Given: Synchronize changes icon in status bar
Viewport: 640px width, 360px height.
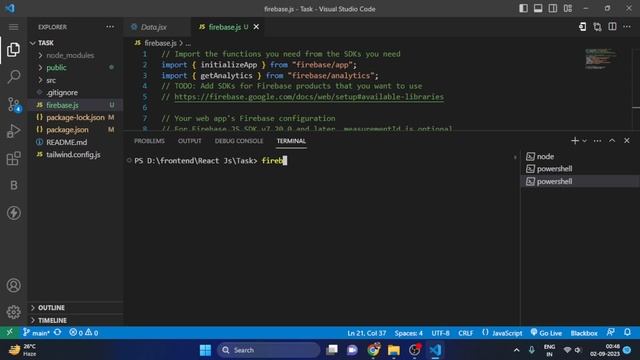Looking at the screenshot, I should tap(58, 333).
